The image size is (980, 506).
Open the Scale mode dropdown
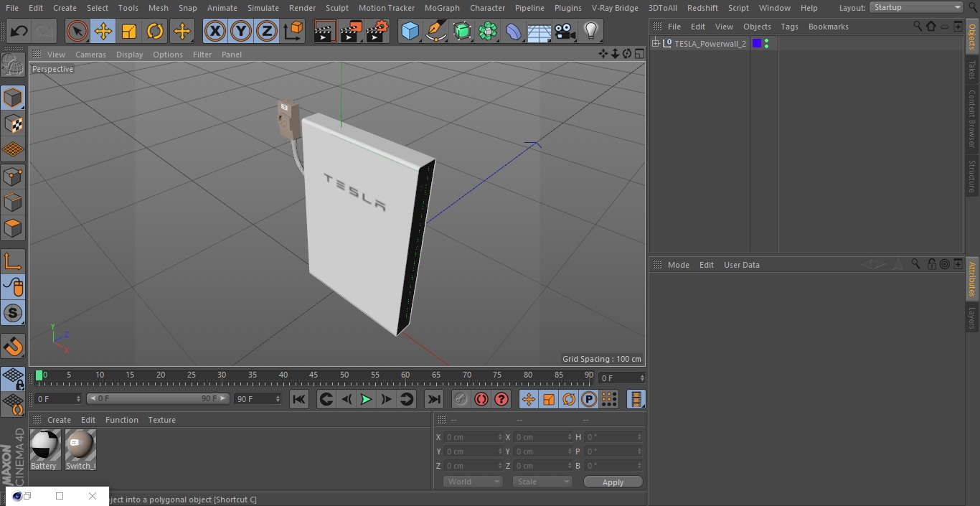542,482
